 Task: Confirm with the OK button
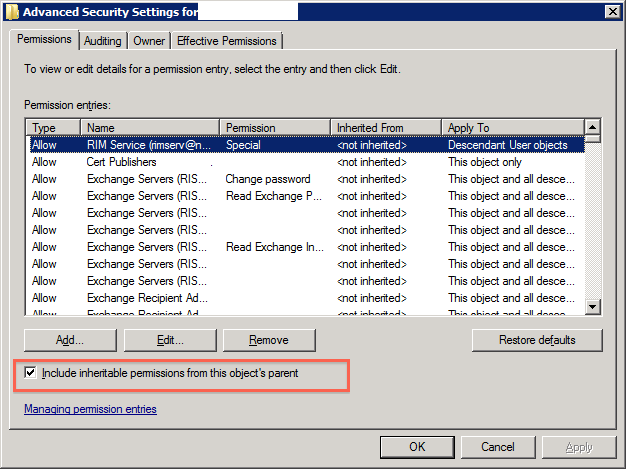(417, 446)
